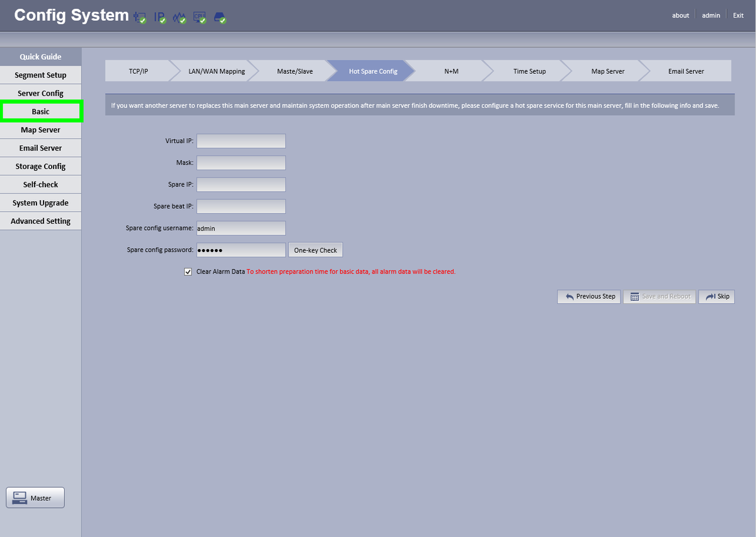Open the Map Server sidebar item
This screenshot has height=537, width=756.
(40, 130)
